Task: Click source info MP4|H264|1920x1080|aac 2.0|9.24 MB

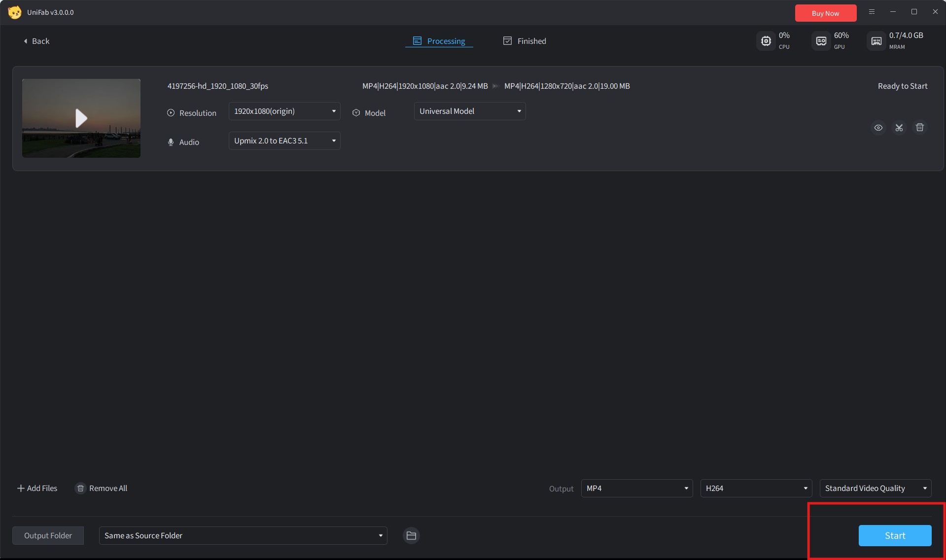Action: tap(425, 86)
